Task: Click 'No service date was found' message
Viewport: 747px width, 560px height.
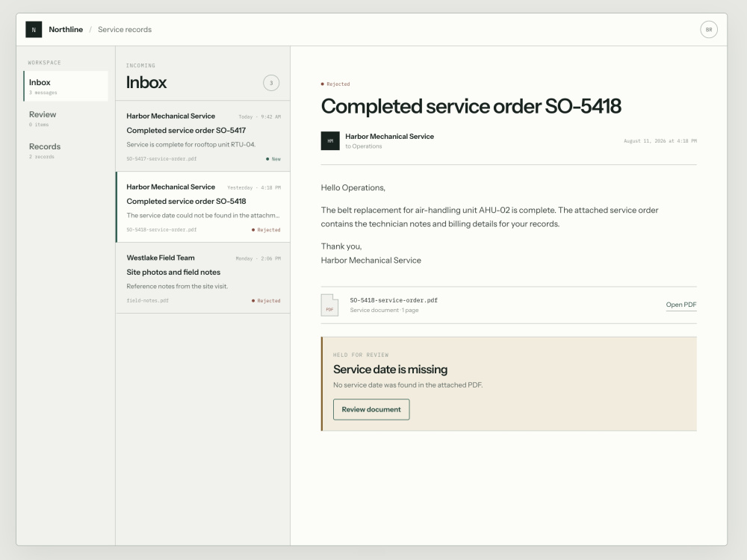Action: pos(408,385)
